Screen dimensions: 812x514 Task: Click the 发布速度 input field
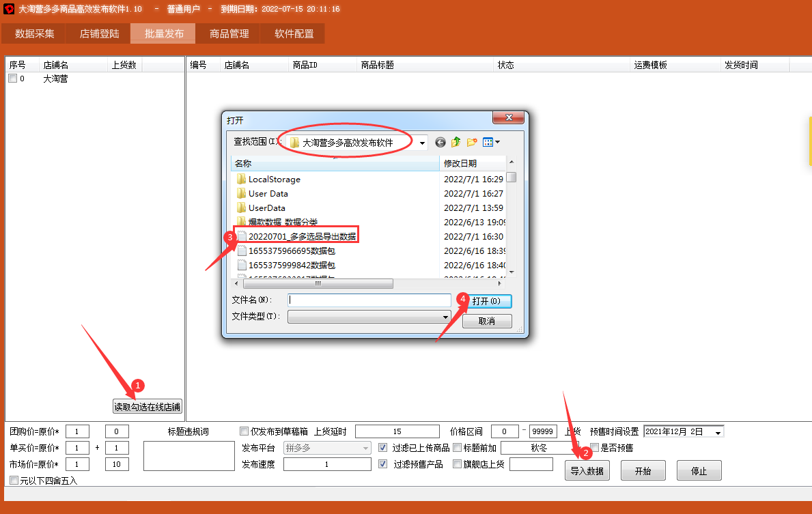coord(327,464)
